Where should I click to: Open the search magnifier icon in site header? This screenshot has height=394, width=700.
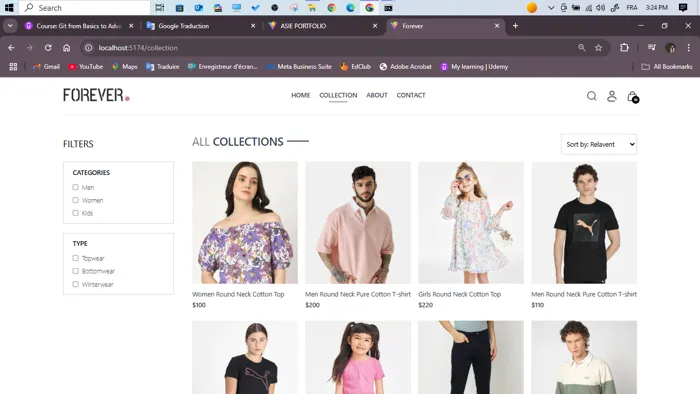[x=592, y=96]
